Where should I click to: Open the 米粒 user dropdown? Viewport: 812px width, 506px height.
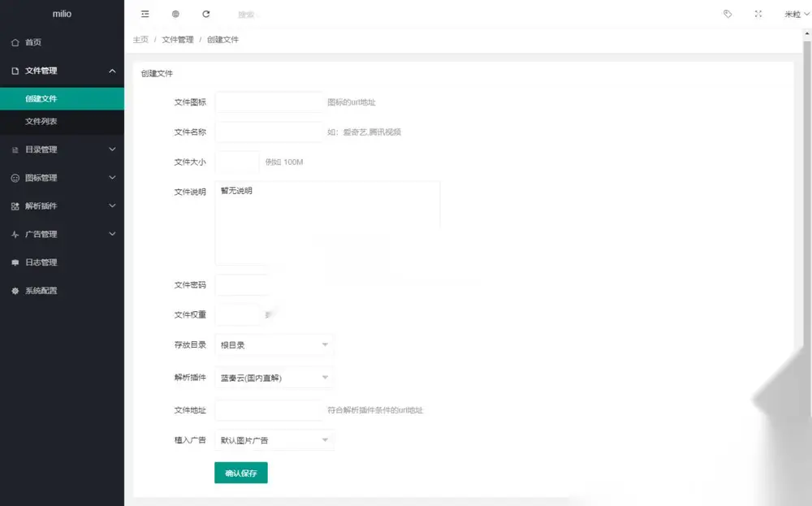[797, 14]
